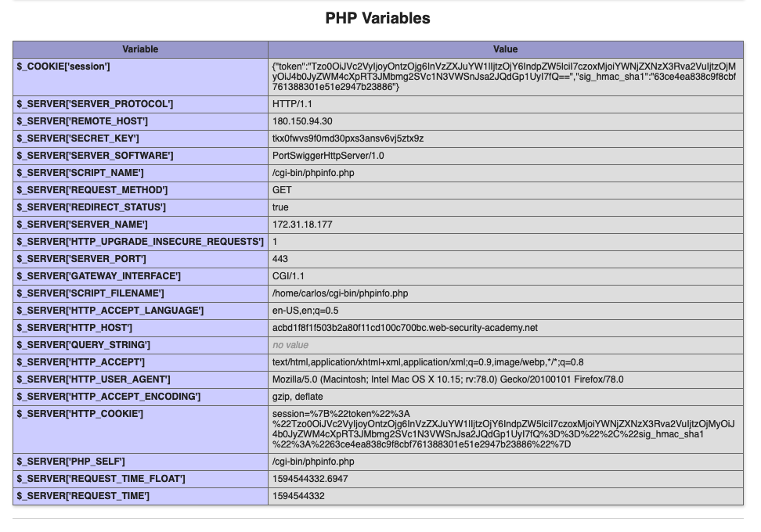
Task: Click the Mozilla/5.0 Firefox/78.0 user agent value
Action: tap(448, 379)
